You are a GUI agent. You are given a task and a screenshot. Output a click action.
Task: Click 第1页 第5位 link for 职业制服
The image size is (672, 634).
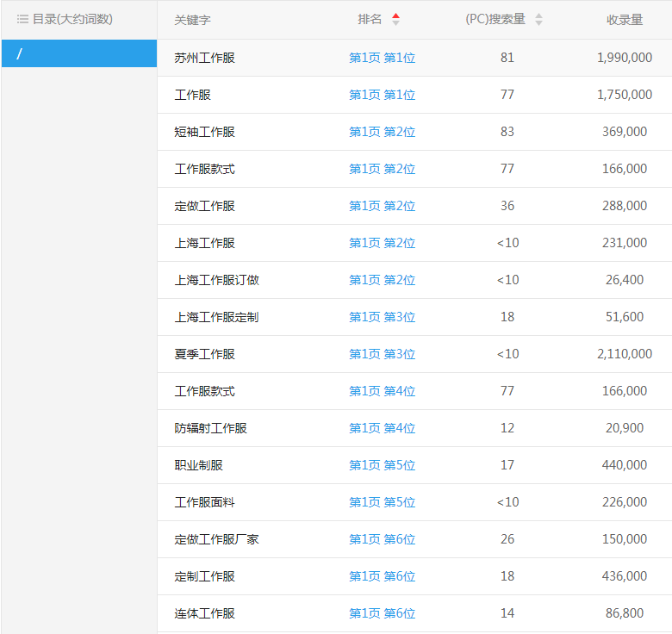coord(382,465)
